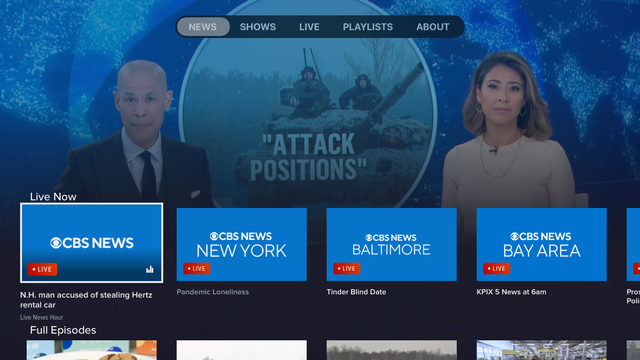640x360 pixels.
Task: Select the NEWS tab
Action: (203, 27)
